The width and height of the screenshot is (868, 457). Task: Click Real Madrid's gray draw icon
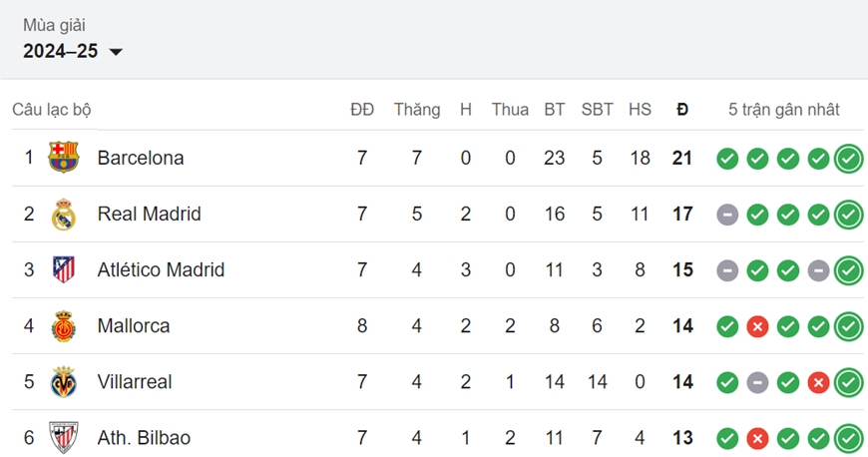coord(727,215)
